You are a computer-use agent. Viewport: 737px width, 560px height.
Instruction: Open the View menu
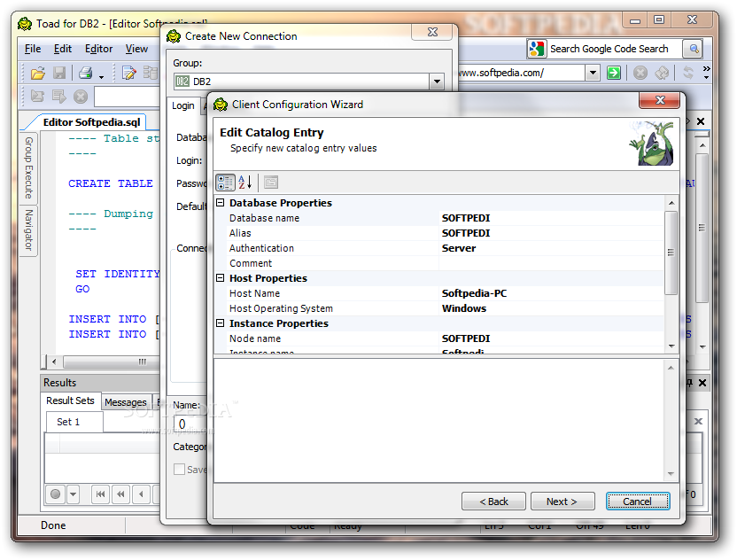pos(136,49)
